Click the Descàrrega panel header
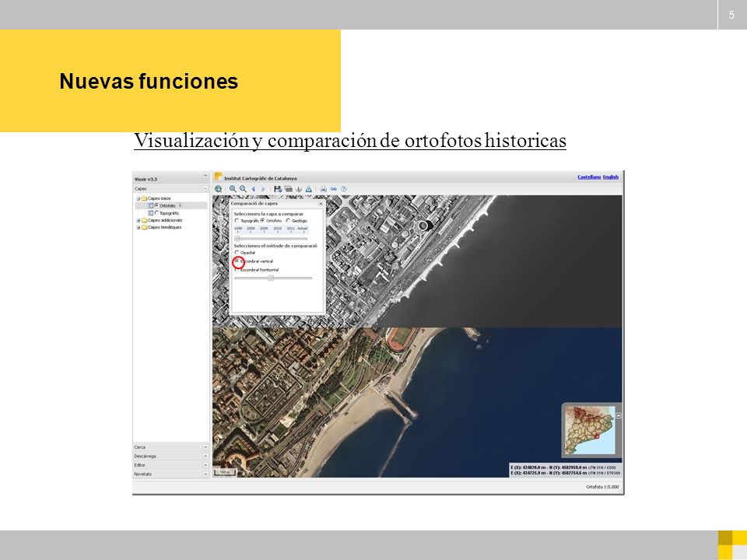 [x=171, y=457]
